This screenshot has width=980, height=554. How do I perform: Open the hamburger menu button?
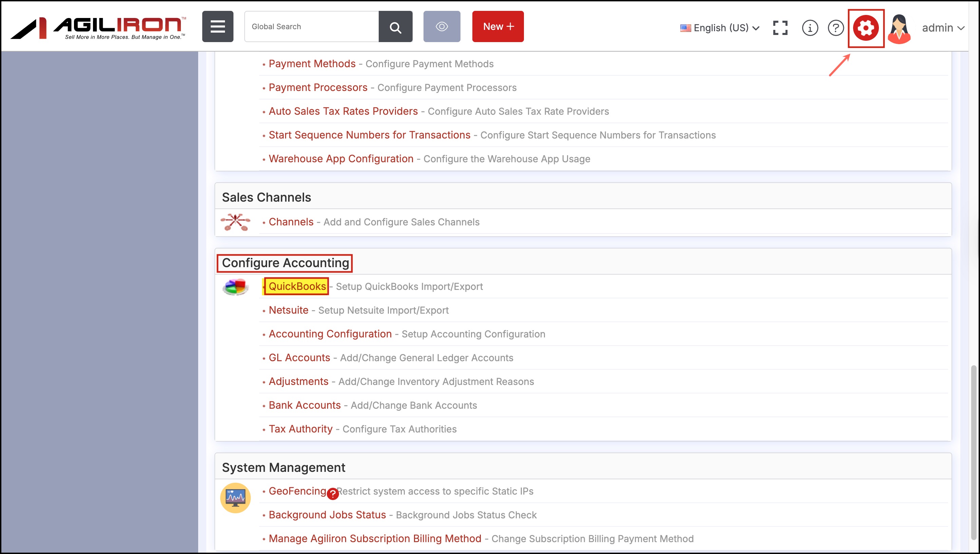click(218, 26)
